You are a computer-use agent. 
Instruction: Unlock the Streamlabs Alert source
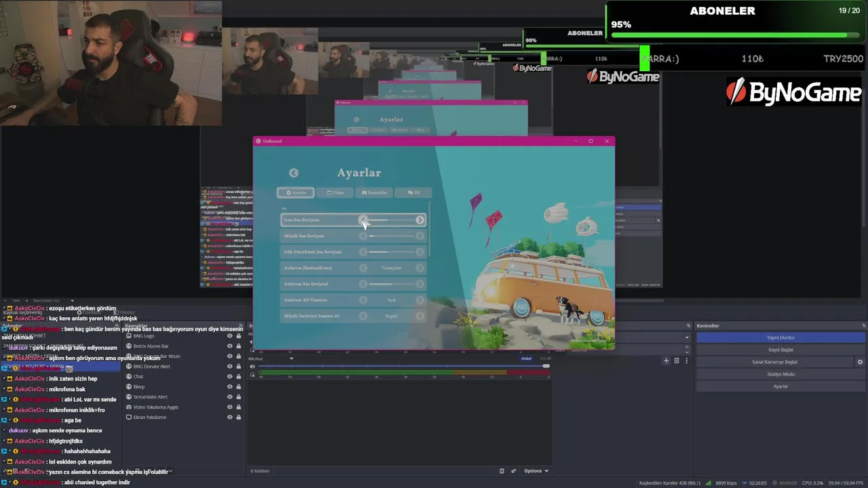click(239, 397)
